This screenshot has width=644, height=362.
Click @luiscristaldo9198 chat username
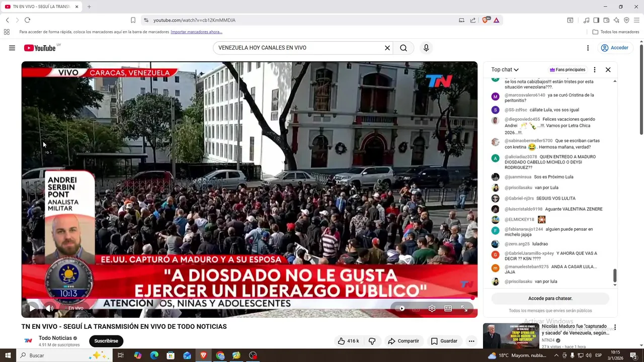(x=524, y=209)
